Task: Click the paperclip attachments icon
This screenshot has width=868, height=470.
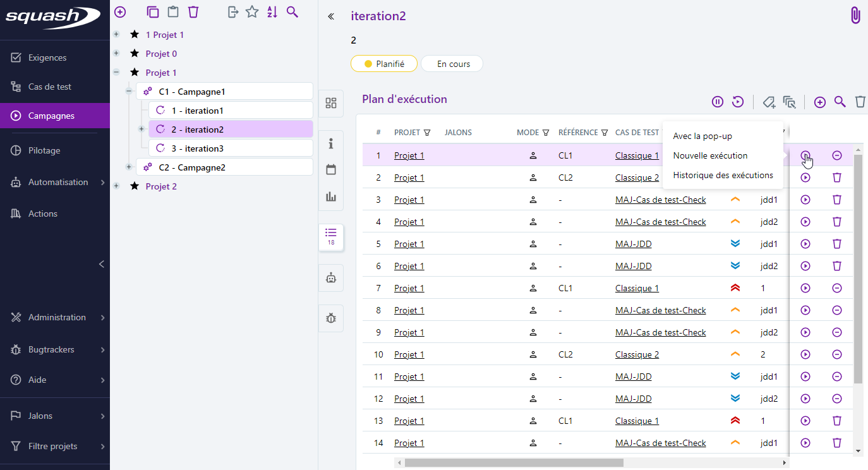Action: [855, 16]
